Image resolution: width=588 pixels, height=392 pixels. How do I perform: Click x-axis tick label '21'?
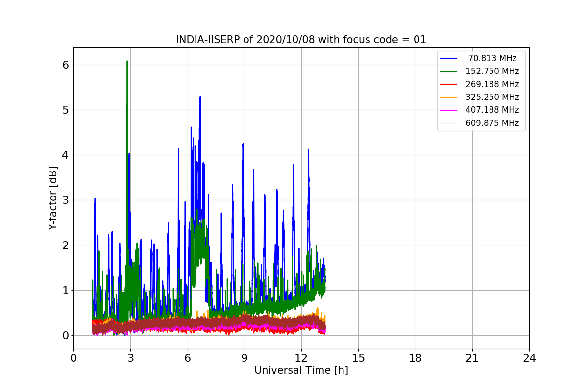472,358
